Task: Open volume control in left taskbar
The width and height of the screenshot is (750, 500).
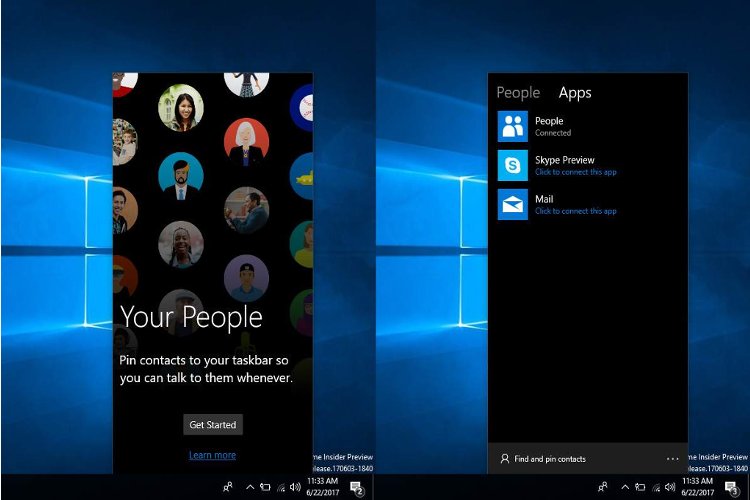Action: [295, 488]
